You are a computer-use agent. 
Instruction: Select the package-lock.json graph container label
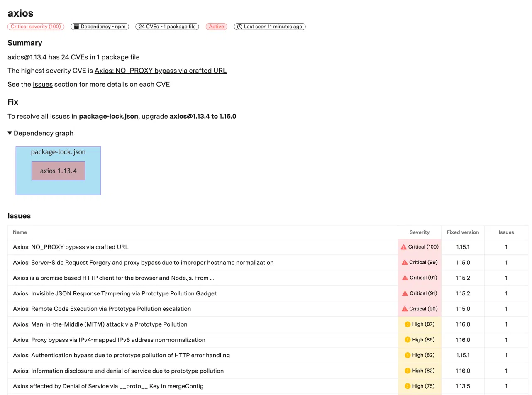click(59, 152)
